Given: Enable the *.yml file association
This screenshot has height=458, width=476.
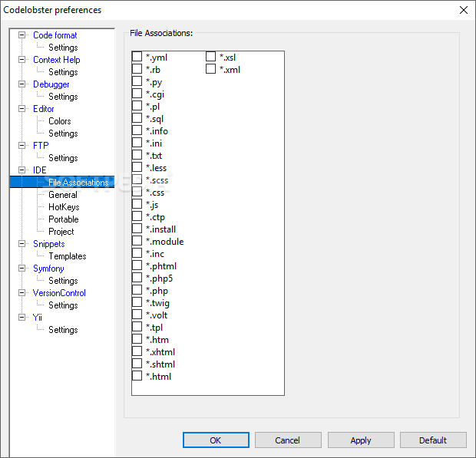Looking at the screenshot, I should [x=137, y=57].
